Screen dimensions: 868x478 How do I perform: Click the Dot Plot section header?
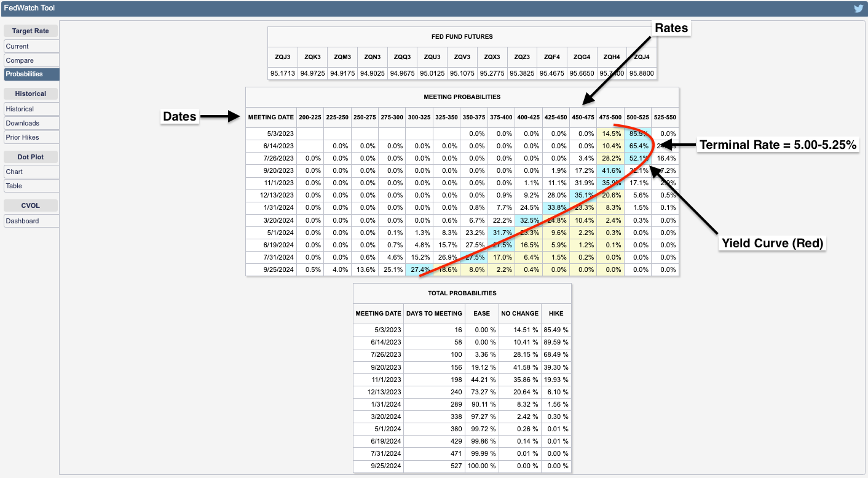coord(31,156)
